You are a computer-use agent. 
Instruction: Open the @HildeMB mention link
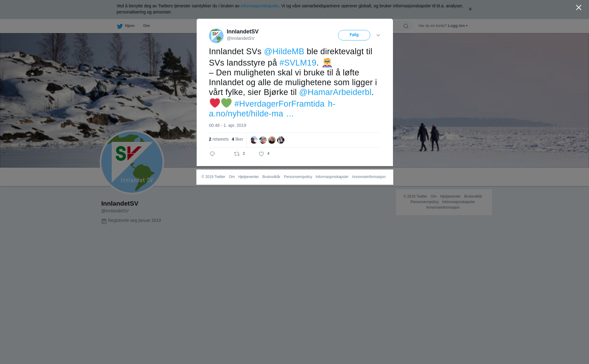[284, 51]
